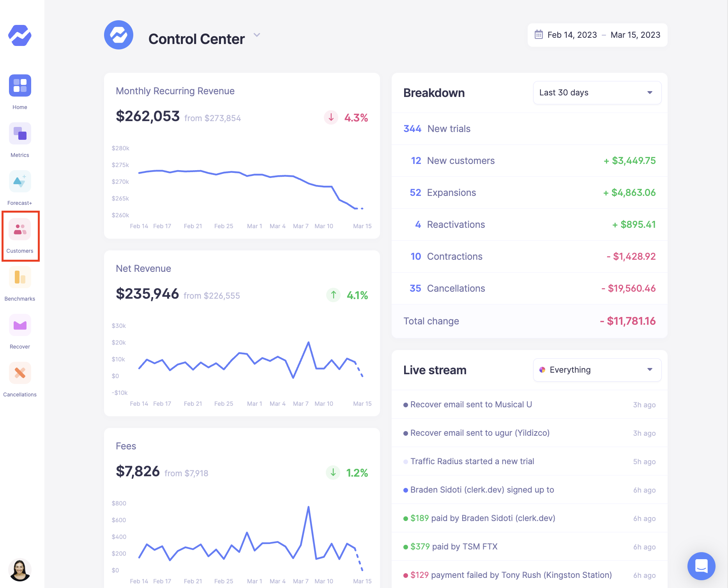The height and width of the screenshot is (588, 728).
Task: Open the Home dashboard icon
Action: [x=20, y=86]
